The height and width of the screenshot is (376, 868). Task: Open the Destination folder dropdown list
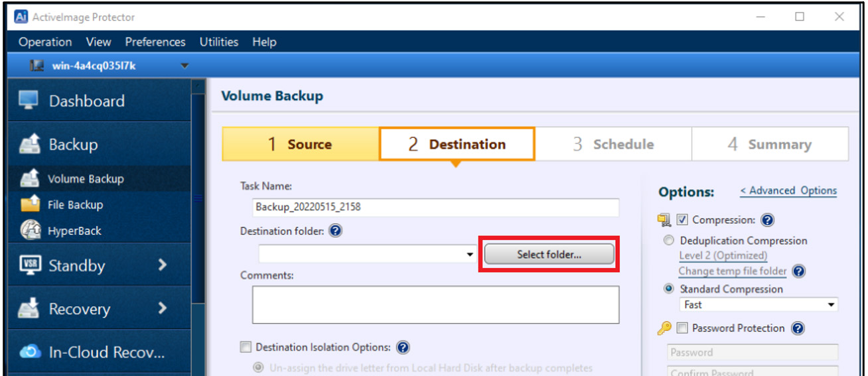coord(470,255)
